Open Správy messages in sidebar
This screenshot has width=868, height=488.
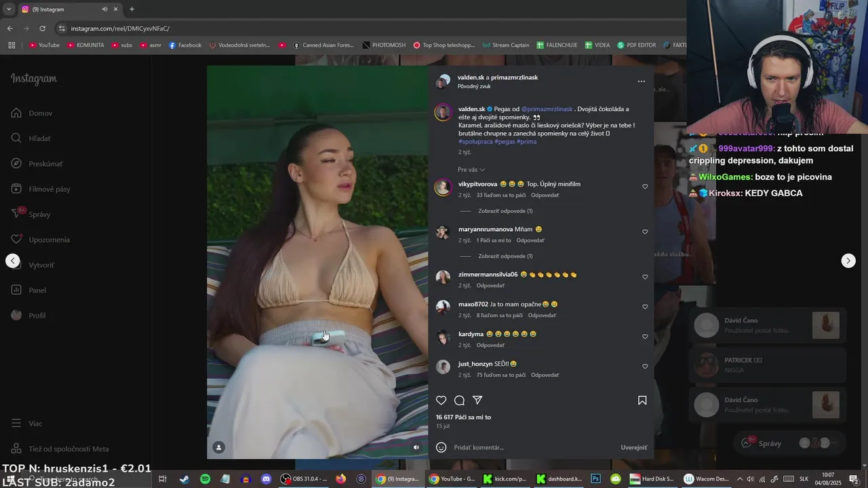click(31, 214)
